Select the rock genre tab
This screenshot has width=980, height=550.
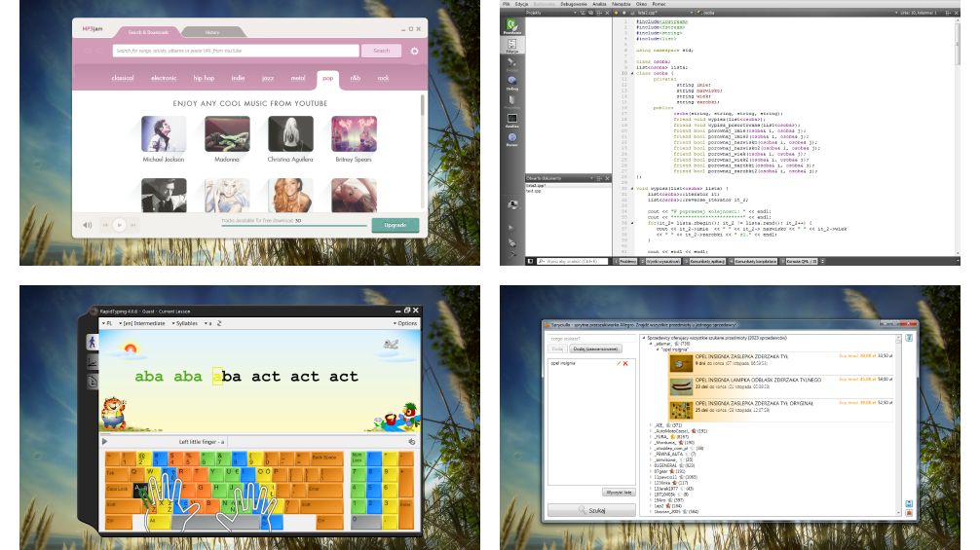pos(383,78)
